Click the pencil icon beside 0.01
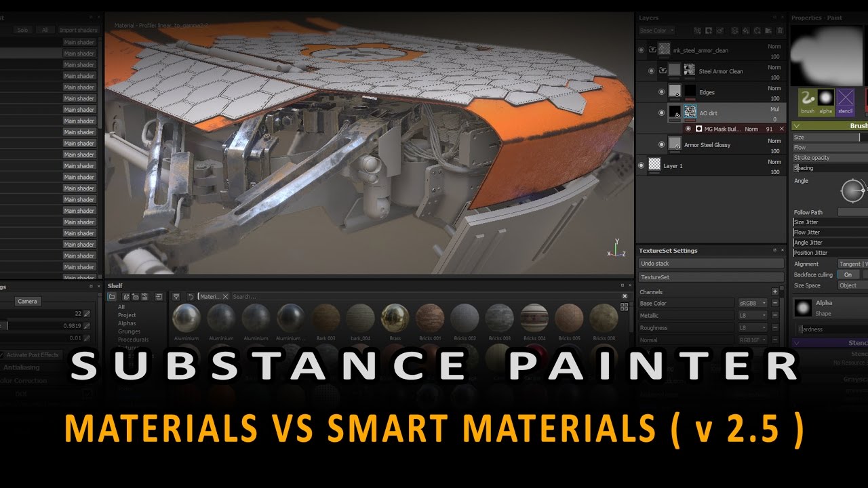This screenshot has width=868, height=488. click(87, 338)
